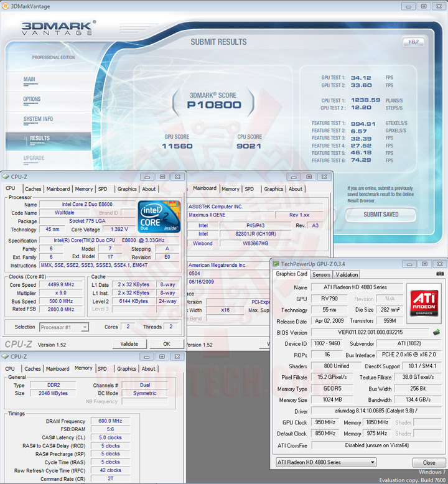Open Graphics tab in bottom CPU-Z window
Image resolution: width=448 pixels, height=484 pixels.
tap(126, 368)
